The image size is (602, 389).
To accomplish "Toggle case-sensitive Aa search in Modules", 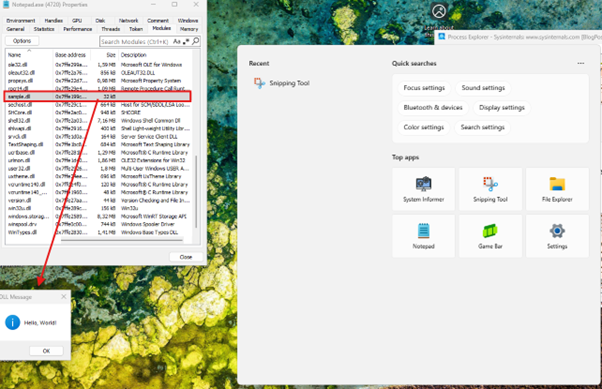I will pos(177,41).
